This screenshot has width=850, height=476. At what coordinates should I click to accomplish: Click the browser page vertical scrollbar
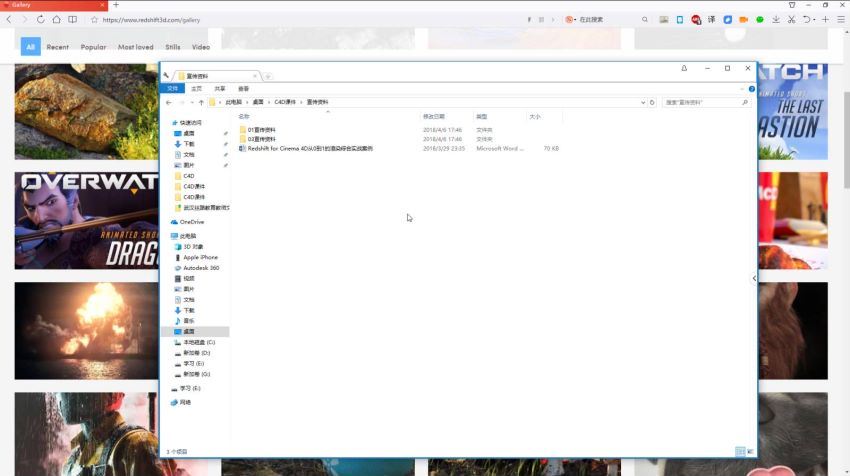pyautogui.click(x=846, y=140)
